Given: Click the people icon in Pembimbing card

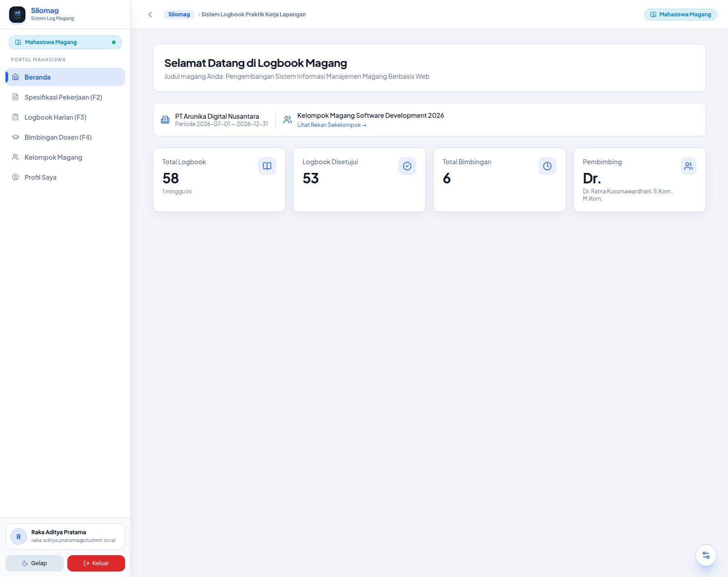Looking at the screenshot, I should pos(688,166).
